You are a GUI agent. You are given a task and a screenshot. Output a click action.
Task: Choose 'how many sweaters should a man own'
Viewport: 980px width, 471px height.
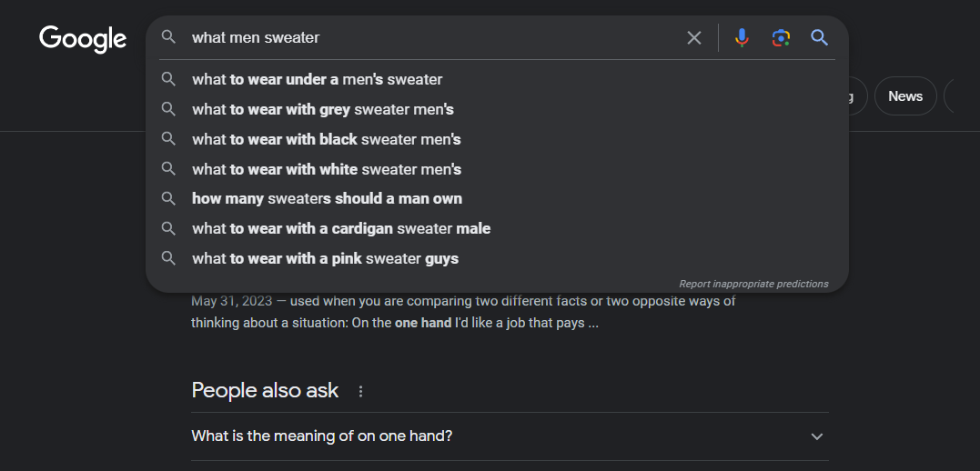[327, 198]
